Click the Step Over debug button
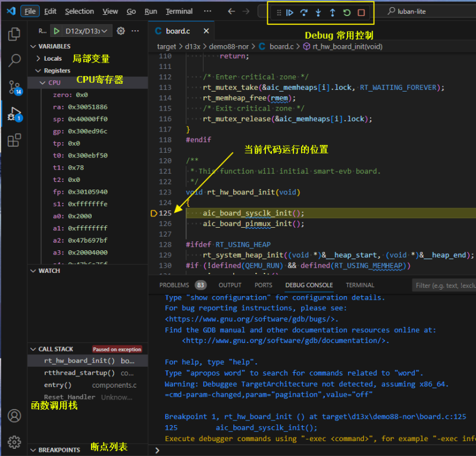 (x=303, y=12)
